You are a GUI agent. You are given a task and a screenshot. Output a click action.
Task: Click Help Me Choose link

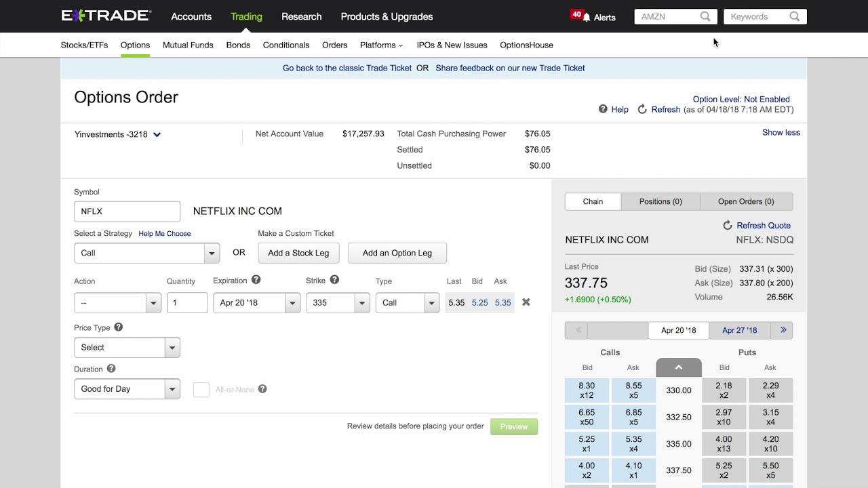click(165, 233)
